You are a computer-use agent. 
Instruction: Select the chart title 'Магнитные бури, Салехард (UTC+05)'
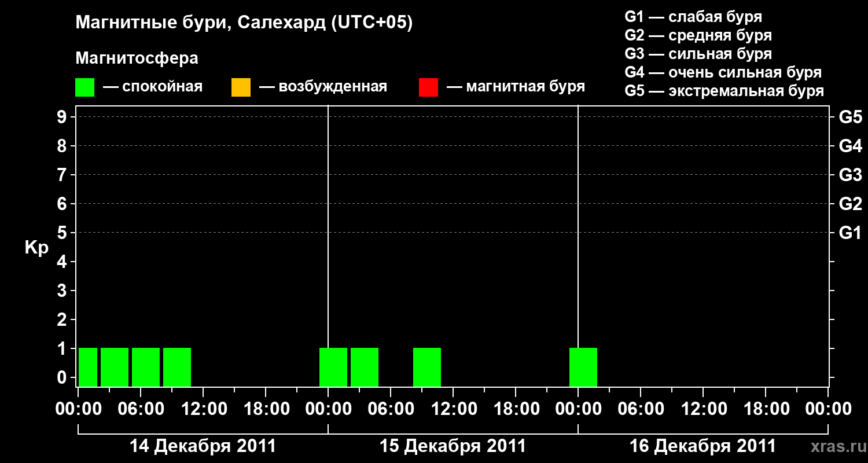click(x=244, y=23)
